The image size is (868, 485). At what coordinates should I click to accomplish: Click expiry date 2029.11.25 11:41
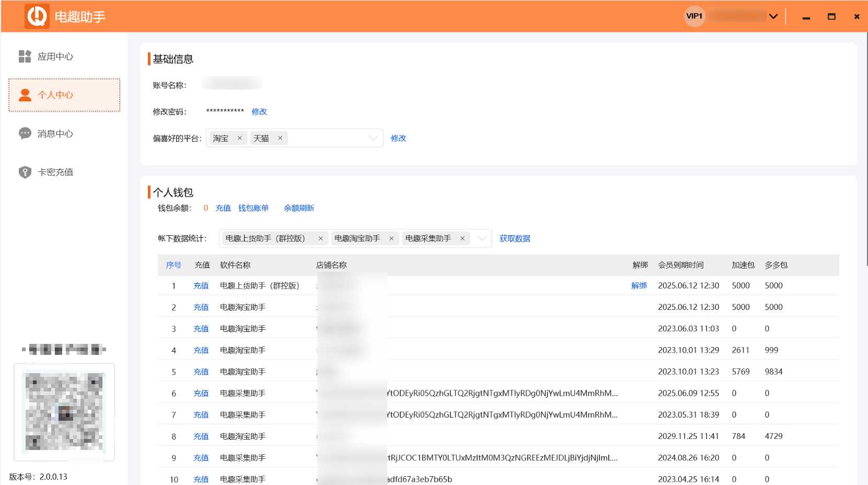coord(688,436)
